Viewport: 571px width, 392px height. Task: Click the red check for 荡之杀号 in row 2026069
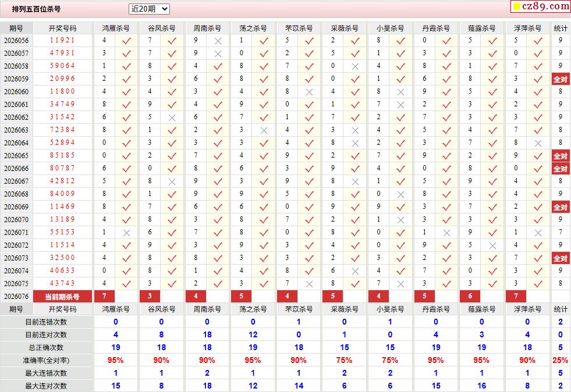[264, 207]
